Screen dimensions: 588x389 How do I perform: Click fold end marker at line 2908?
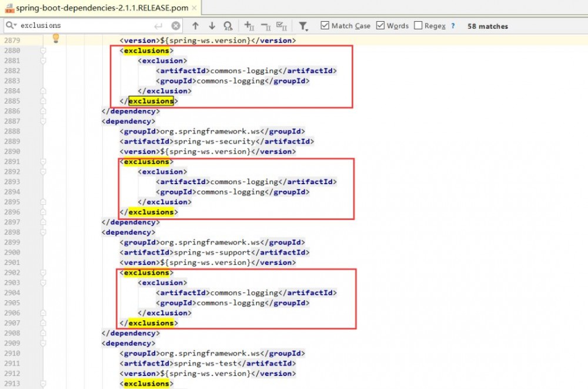click(x=43, y=333)
